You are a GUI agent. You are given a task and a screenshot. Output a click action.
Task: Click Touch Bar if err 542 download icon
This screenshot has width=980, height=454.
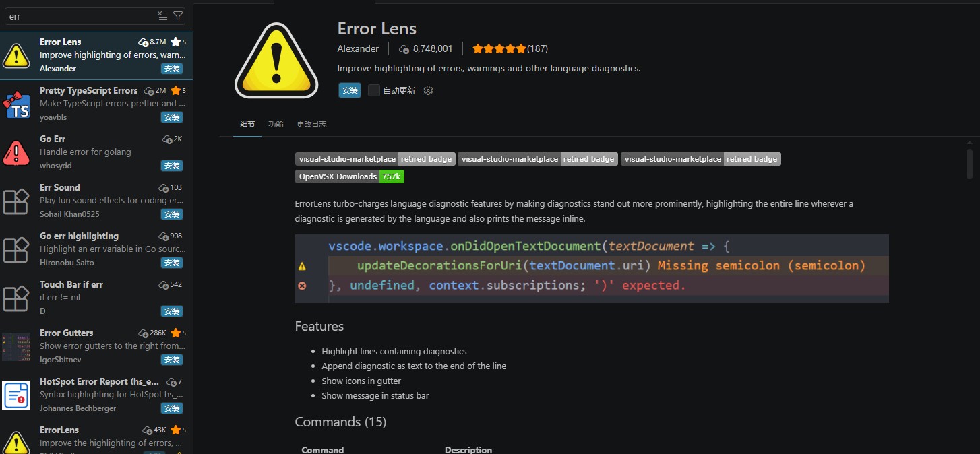(x=163, y=285)
